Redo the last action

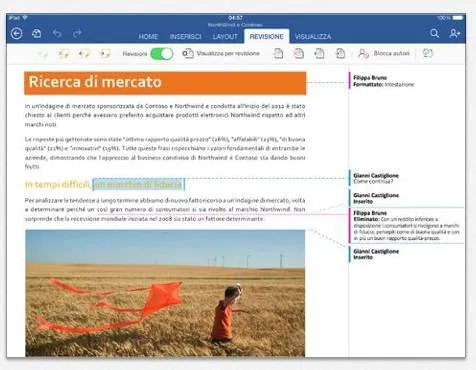click(x=77, y=34)
